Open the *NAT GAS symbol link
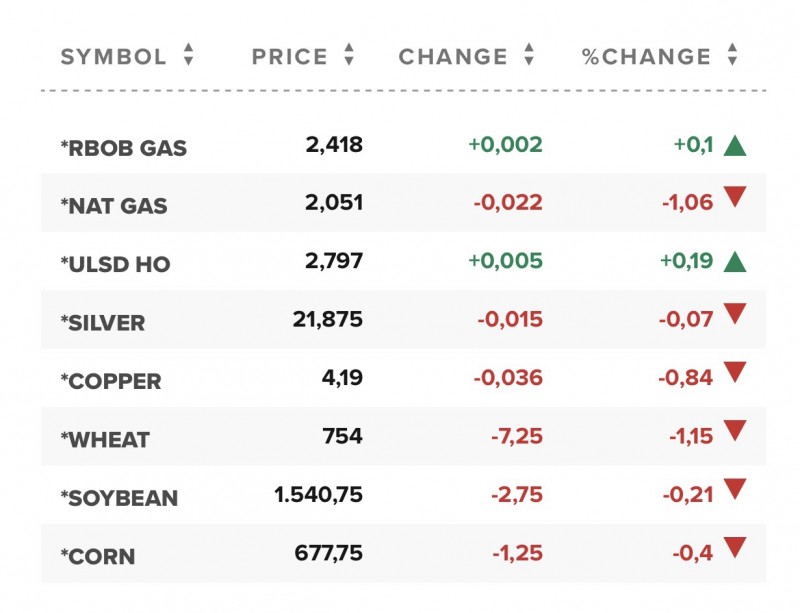Screen dimensions: 800x613 click(113, 207)
